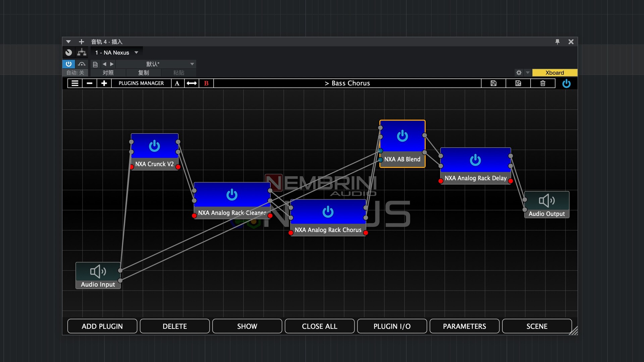Click the 自动: 关 automation setting
The image size is (644, 362).
click(x=75, y=73)
